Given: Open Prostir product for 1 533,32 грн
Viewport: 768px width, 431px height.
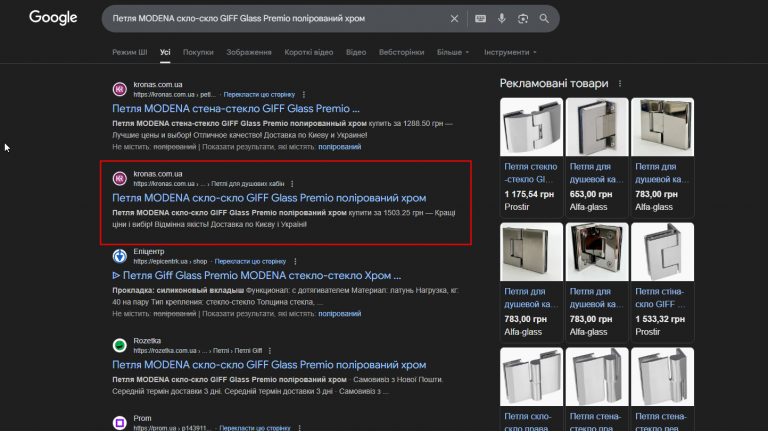Looking at the screenshot, I should coord(662,282).
